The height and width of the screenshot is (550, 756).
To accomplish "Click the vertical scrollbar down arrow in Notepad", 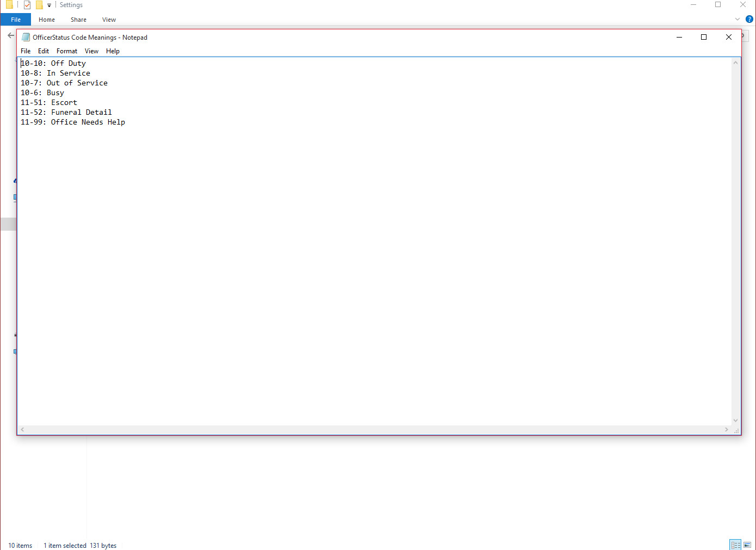I will 735,420.
